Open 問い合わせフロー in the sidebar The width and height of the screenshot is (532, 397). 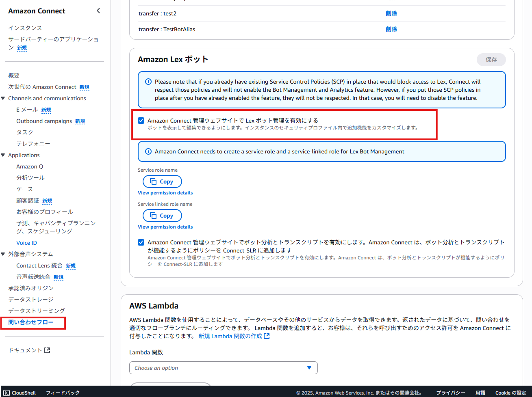coord(31,322)
